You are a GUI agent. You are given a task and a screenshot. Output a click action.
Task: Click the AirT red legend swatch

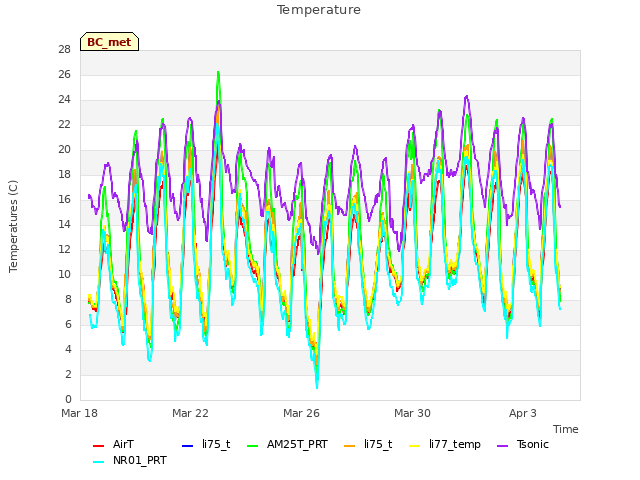(x=98, y=446)
